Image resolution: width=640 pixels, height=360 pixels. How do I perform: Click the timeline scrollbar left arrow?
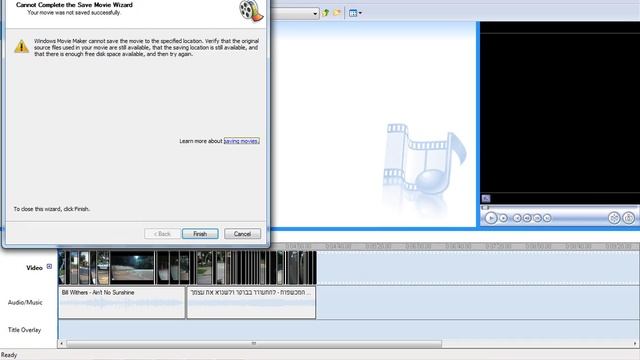pos(62,344)
